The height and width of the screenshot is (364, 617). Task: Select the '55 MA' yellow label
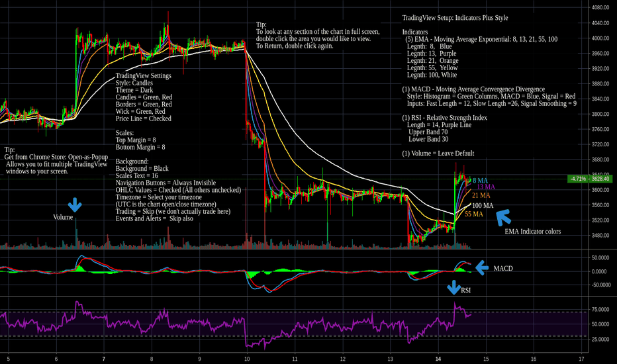click(474, 214)
